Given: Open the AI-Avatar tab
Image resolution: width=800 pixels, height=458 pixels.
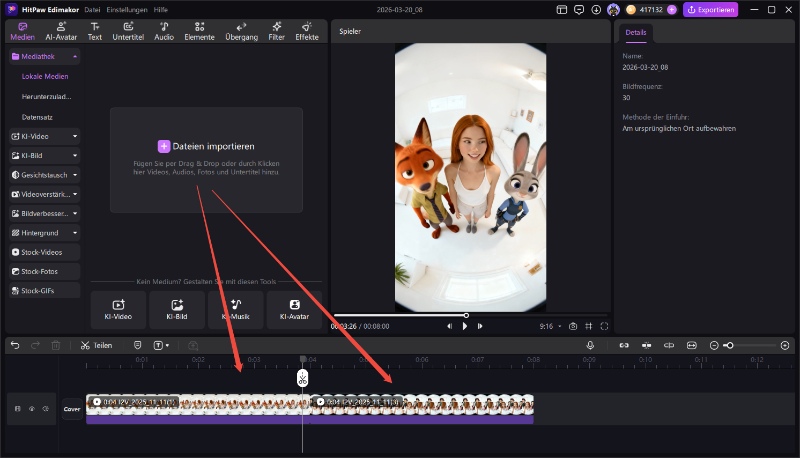Looking at the screenshot, I should tap(61, 32).
